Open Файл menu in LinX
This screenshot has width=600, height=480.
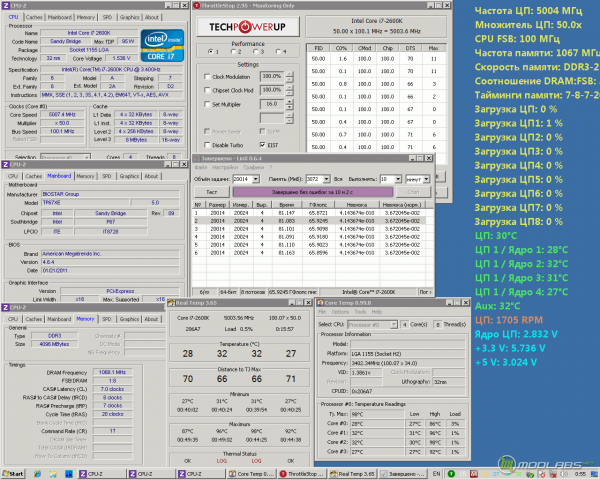tap(201, 167)
